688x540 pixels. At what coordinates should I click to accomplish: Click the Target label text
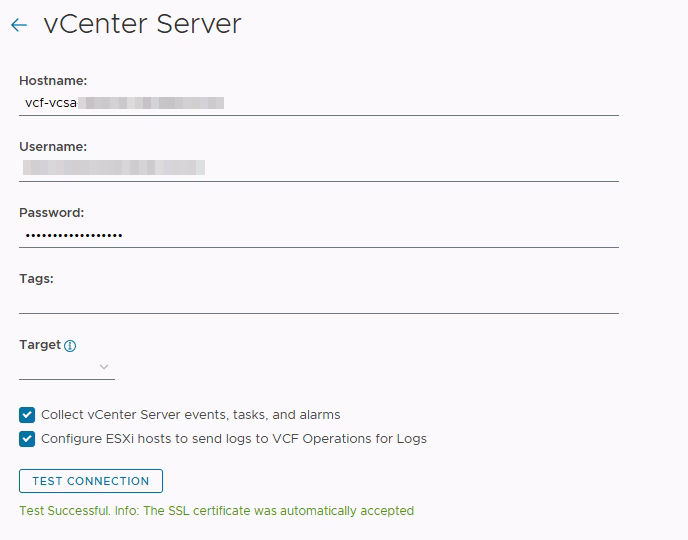click(40, 345)
